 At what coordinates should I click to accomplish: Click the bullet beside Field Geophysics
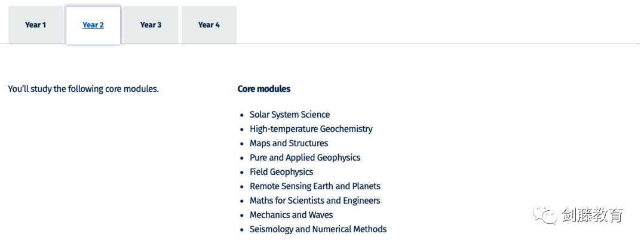pos(242,173)
